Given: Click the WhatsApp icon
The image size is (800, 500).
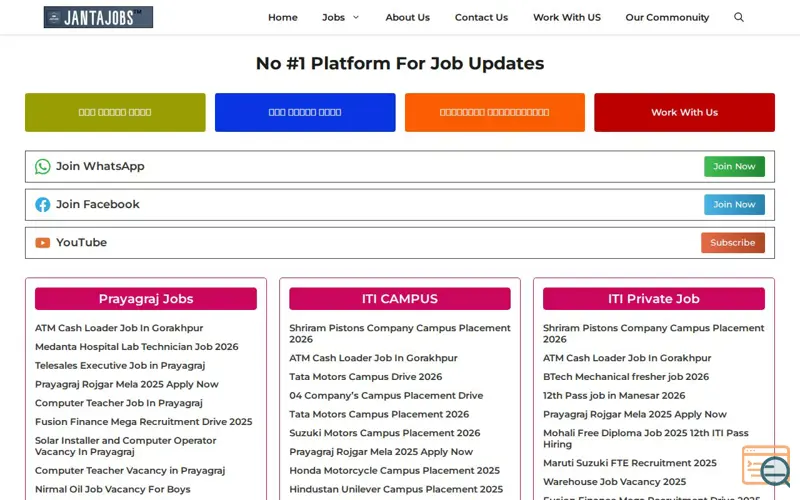Looking at the screenshot, I should [x=43, y=166].
